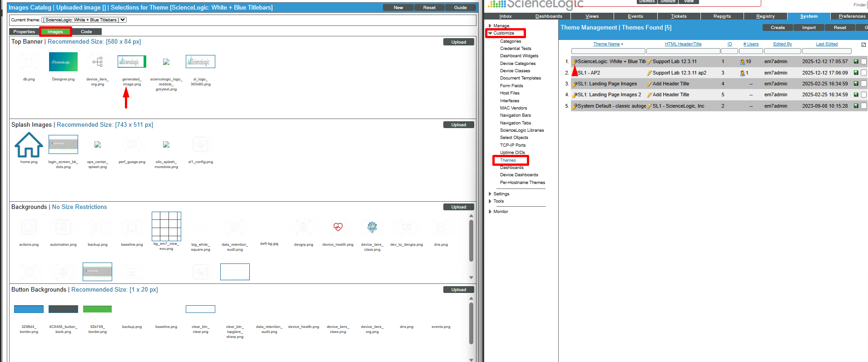This screenshot has width=868, height=362.
Task: Click users icon showing 1 user
Action: [x=743, y=73]
